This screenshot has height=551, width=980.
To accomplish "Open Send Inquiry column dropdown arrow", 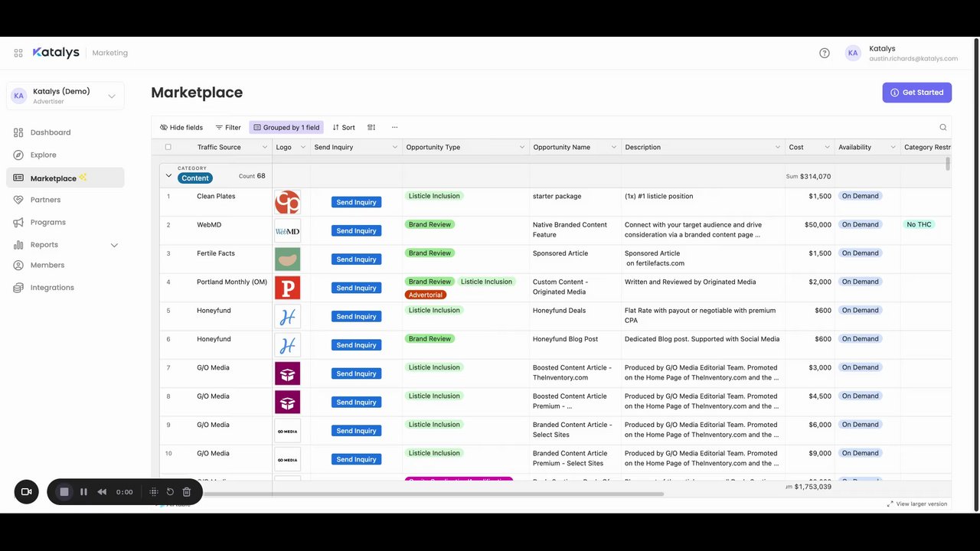I will (395, 147).
